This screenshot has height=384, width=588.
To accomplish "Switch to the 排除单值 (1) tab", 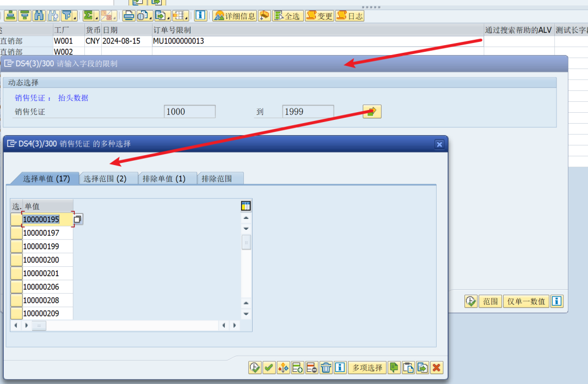I will click(167, 179).
